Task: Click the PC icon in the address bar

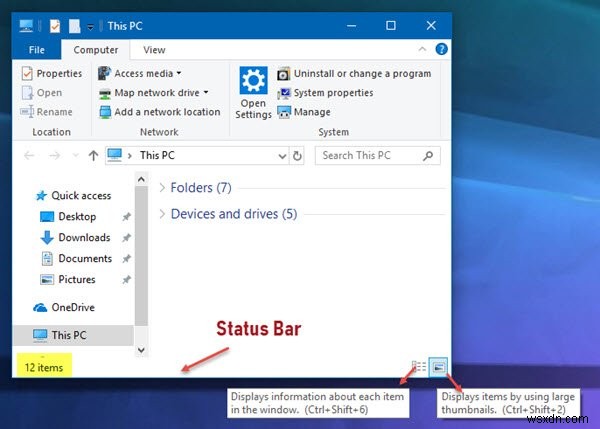Action: click(x=114, y=155)
